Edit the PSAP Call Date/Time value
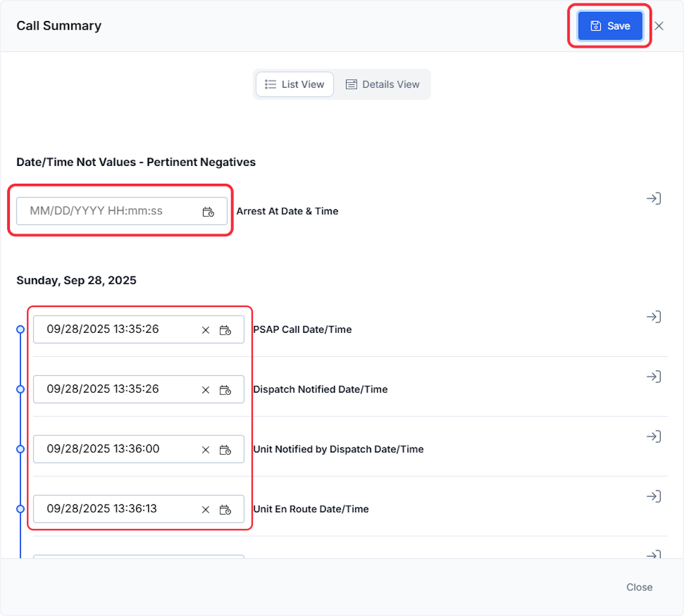 pyautogui.click(x=139, y=329)
